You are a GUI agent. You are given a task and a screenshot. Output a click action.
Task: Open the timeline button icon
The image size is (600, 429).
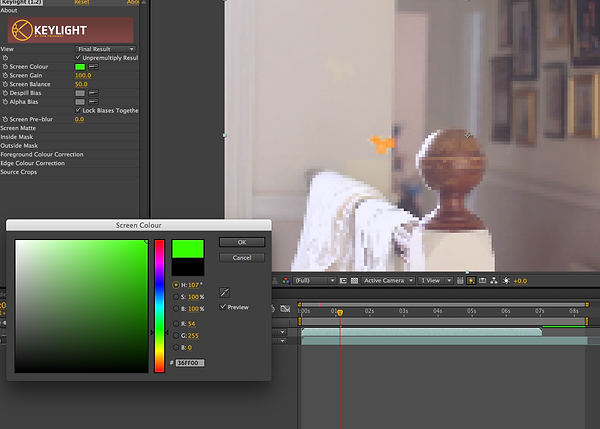pyautogui.click(x=483, y=281)
